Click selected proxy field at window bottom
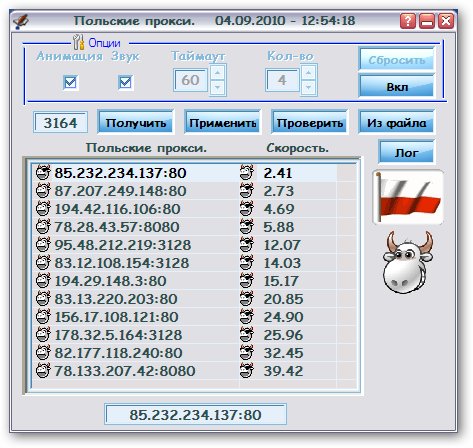The height and width of the screenshot is (448, 473). pos(195,415)
